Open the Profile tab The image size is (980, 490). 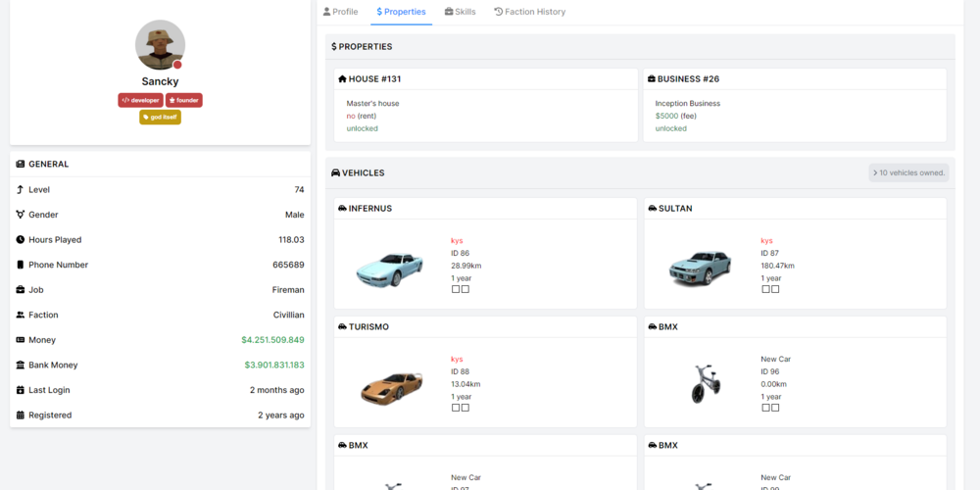[x=341, y=11]
